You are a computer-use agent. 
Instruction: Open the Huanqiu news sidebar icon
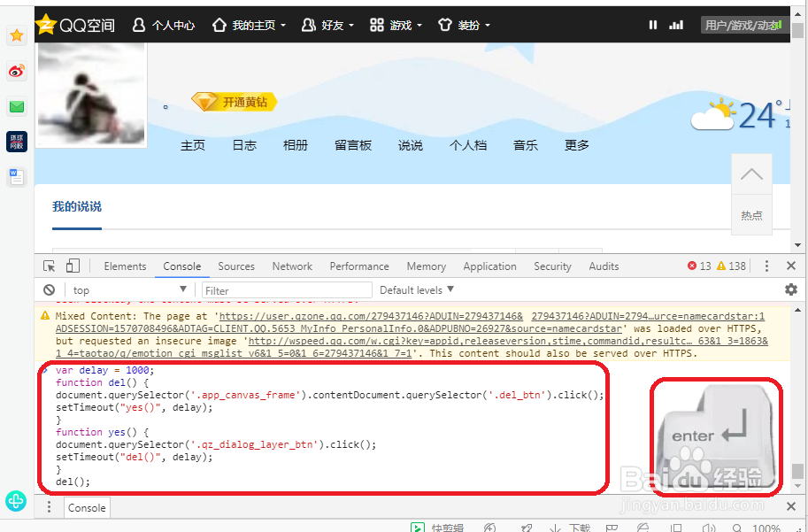tap(17, 142)
